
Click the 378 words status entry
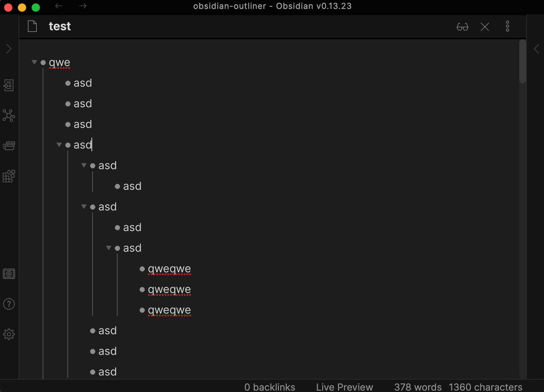coord(418,387)
